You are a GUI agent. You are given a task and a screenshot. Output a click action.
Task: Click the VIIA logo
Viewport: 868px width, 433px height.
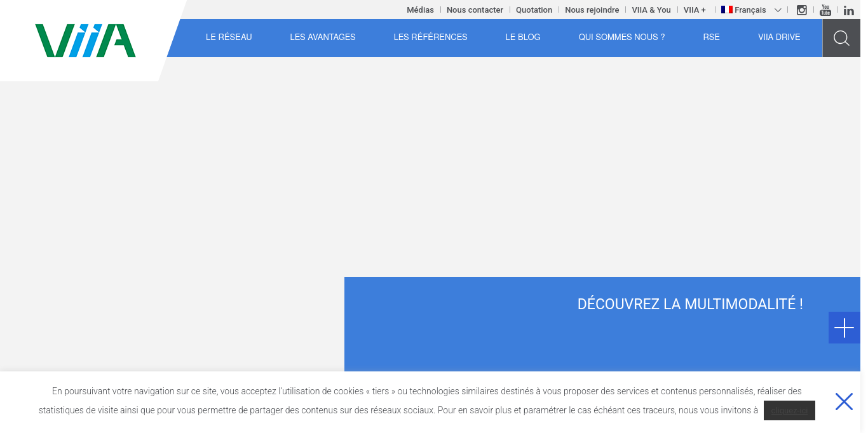[x=86, y=41]
